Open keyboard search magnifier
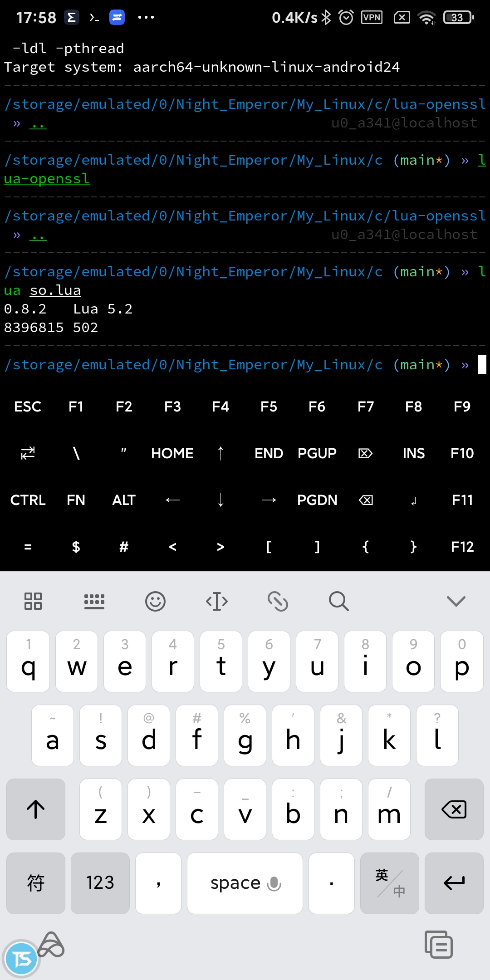This screenshot has width=490, height=980. [338, 601]
